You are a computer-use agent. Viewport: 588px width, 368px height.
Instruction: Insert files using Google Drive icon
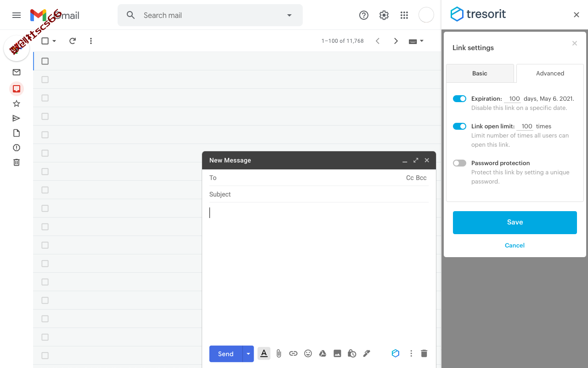(x=323, y=353)
